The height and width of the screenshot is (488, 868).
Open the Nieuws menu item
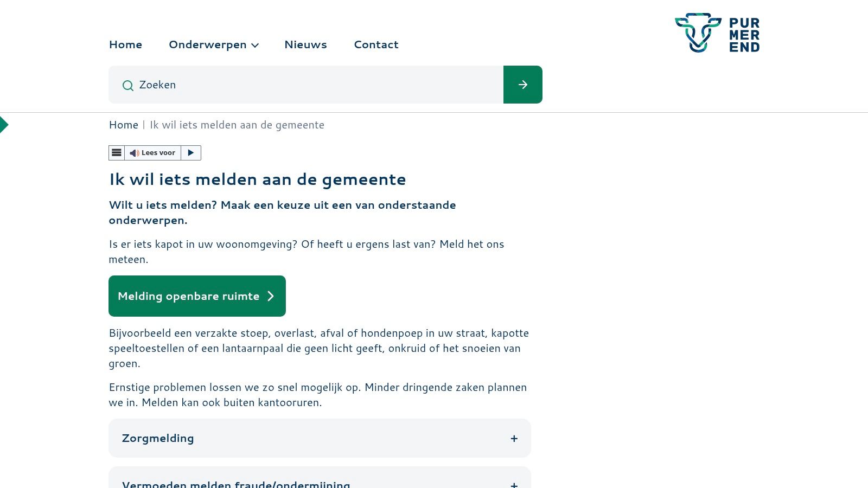click(305, 44)
